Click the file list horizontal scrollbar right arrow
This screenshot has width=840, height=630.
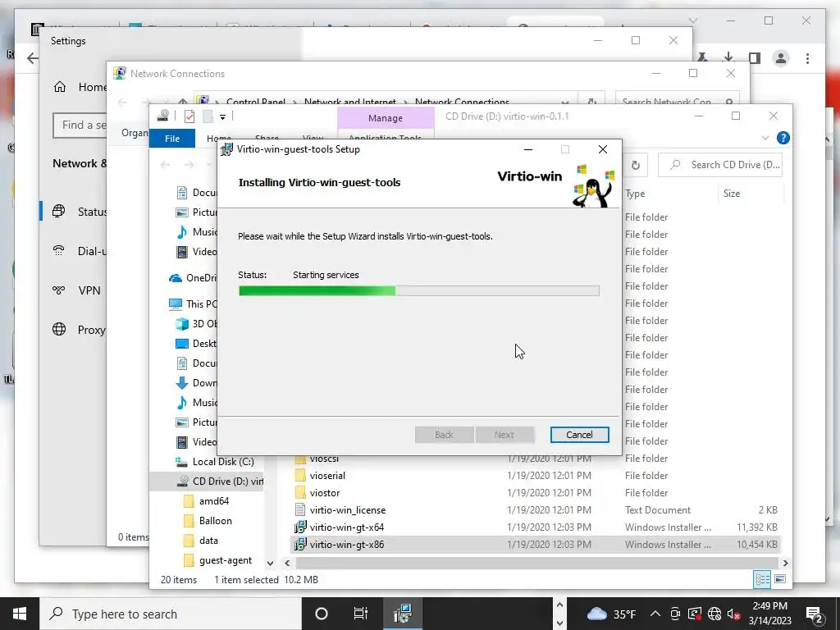tap(785, 563)
